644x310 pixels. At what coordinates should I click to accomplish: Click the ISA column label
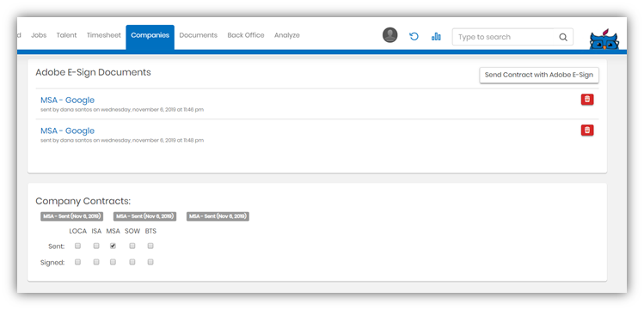click(96, 231)
